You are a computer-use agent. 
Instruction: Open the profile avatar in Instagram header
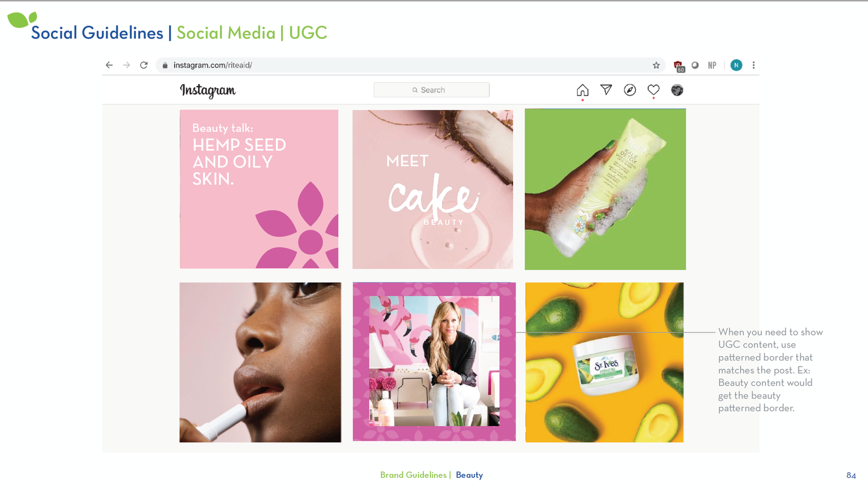677,90
